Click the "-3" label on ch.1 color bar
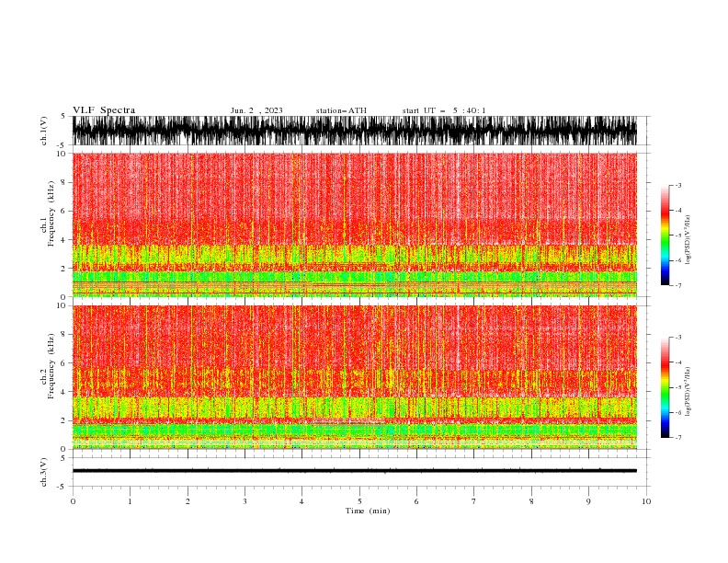Viewport: 728px width, 563px height. [677, 185]
